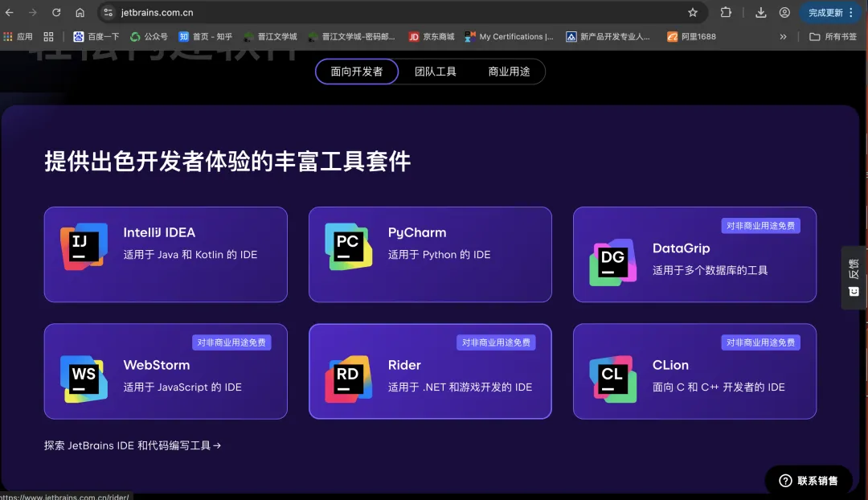
Task: Open the extensions puzzle icon
Action: (726, 12)
